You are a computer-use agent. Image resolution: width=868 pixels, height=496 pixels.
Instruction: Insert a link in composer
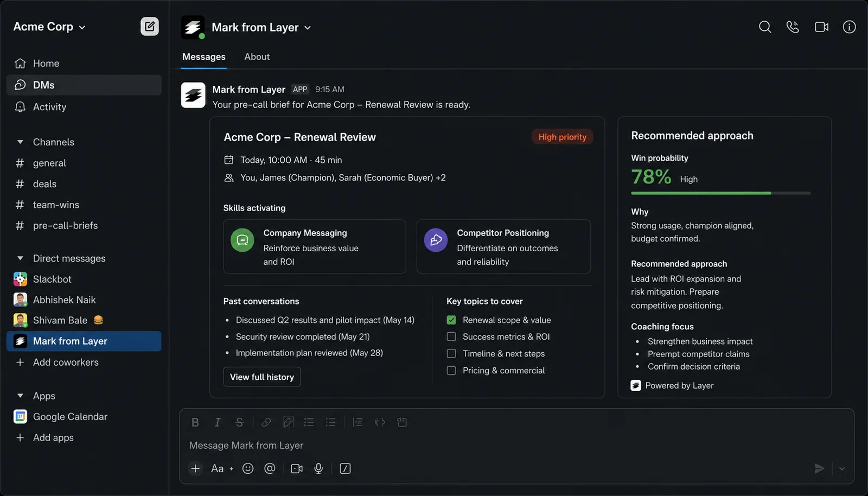(266, 422)
